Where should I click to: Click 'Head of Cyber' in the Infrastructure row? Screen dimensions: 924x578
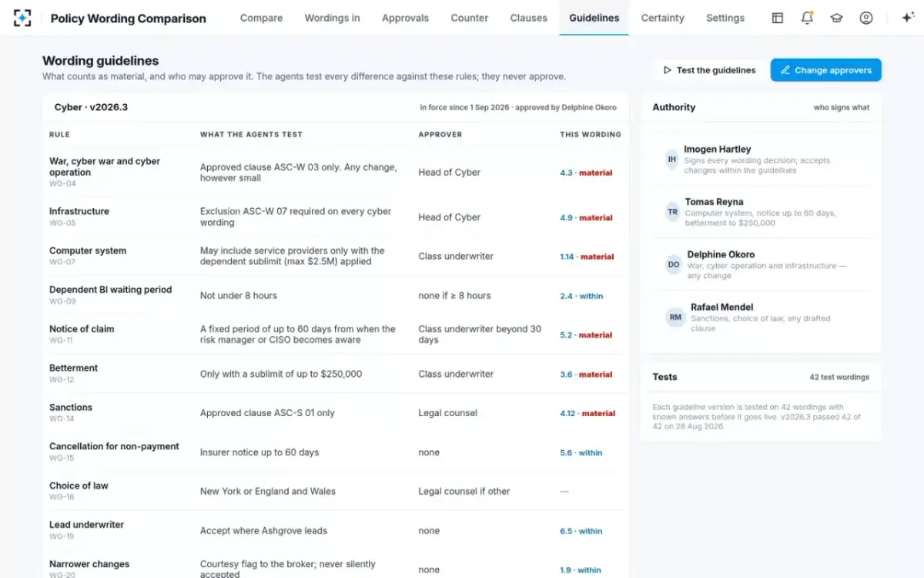449,217
